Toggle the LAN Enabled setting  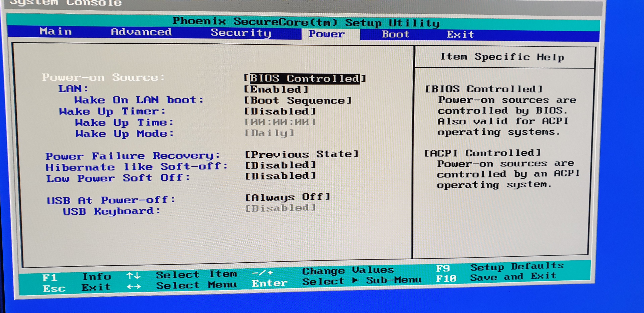[x=276, y=90]
